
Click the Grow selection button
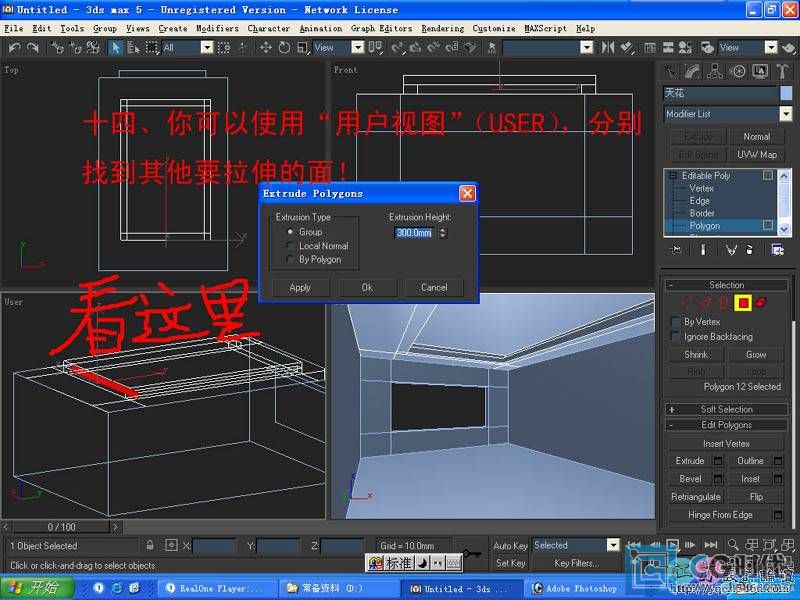pos(756,355)
